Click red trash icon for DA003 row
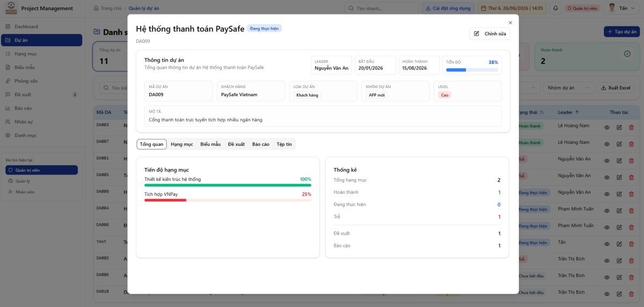 (631, 128)
